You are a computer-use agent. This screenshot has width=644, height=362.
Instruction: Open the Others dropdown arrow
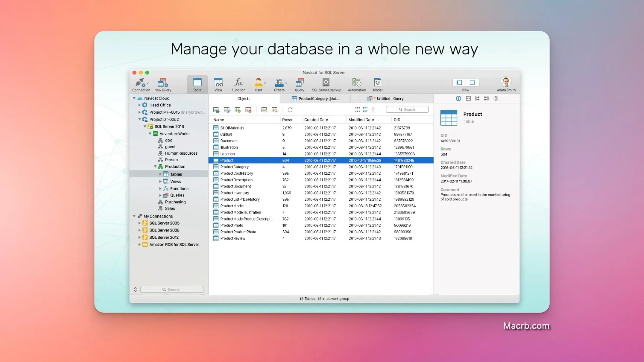pos(286,83)
